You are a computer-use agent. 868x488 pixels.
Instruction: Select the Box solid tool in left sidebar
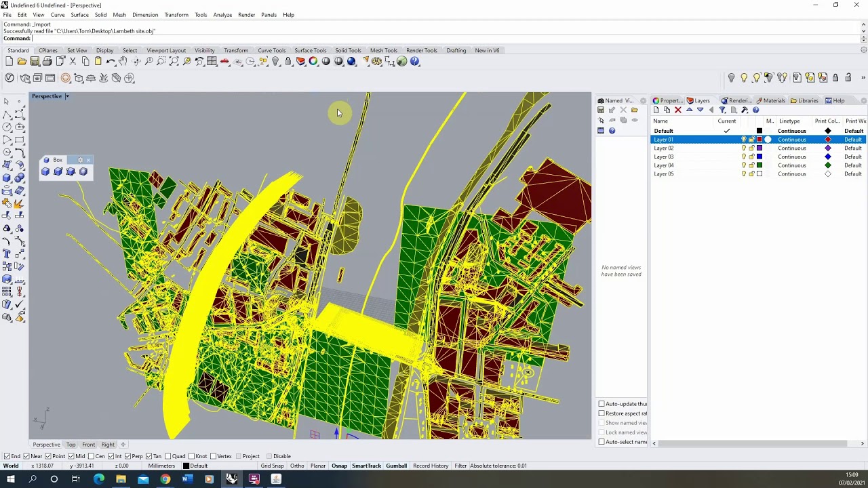pos(7,178)
